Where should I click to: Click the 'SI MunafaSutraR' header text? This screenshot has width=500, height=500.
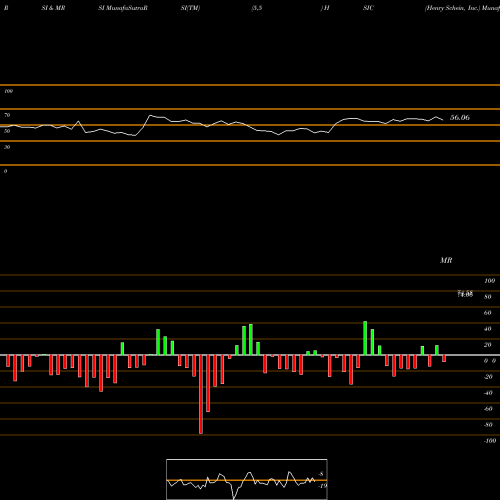[x=123, y=8]
